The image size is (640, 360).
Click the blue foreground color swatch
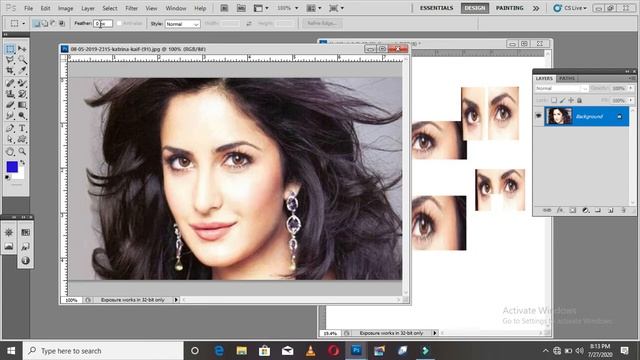12,167
